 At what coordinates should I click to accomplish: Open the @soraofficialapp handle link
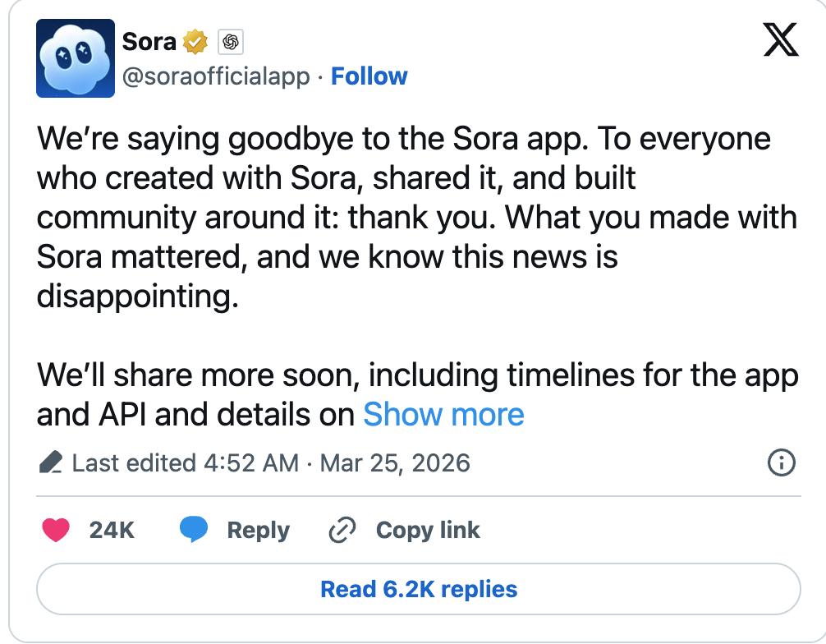point(213,76)
